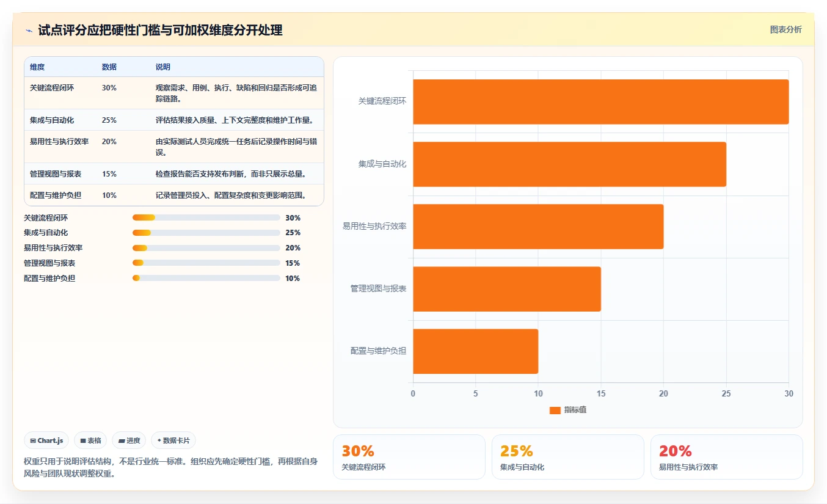The image size is (827, 504).
Task: Click the 10% value in table
Action: pos(109,195)
